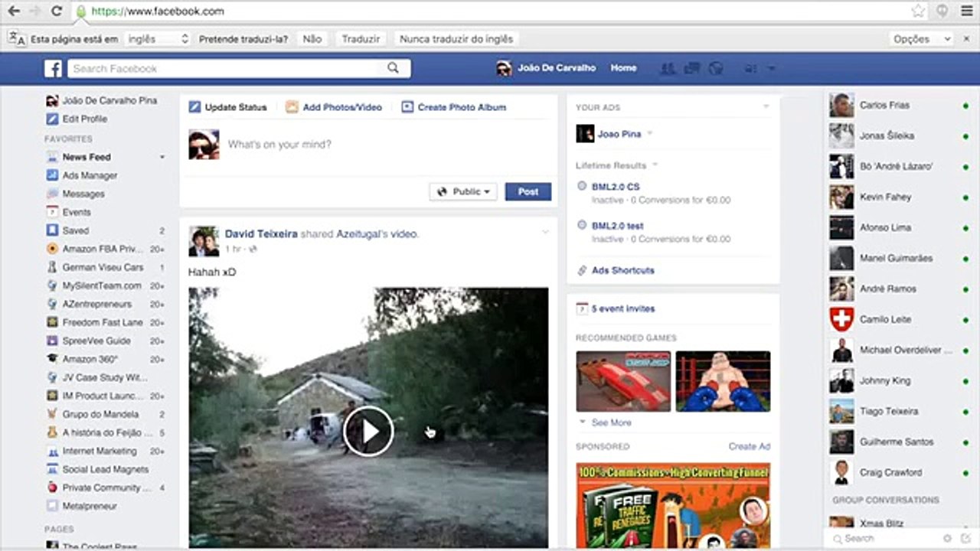
Task: Open the privacy shortcuts lock icon
Action: coord(750,68)
